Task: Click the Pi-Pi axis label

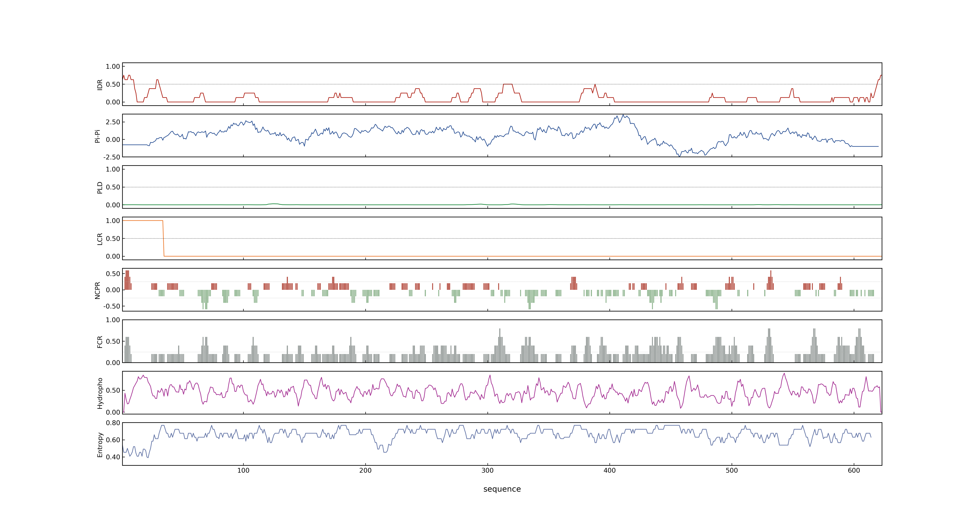Action: click(97, 136)
